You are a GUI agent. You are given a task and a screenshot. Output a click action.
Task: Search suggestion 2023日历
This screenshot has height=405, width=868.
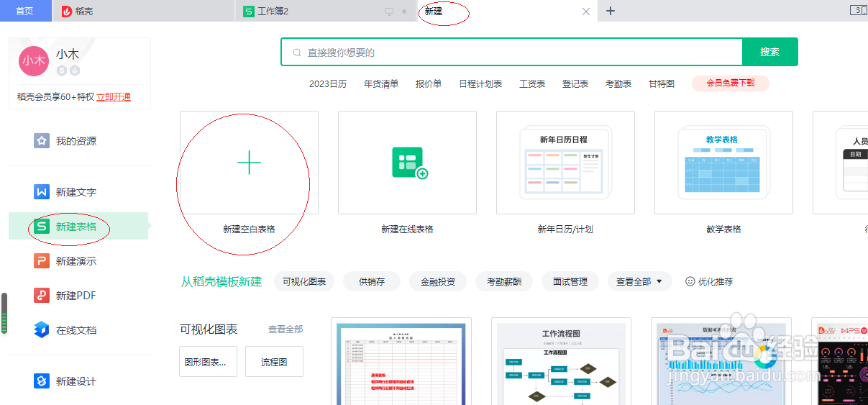click(328, 84)
